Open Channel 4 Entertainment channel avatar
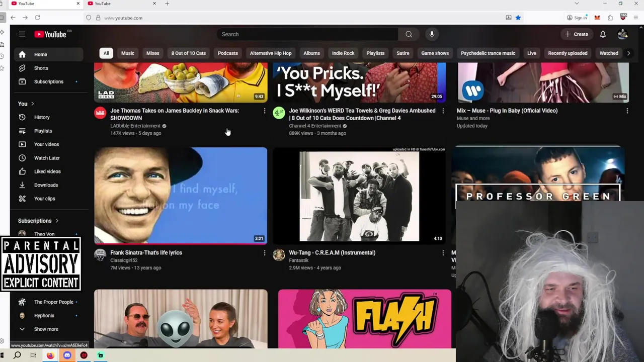 [279, 113]
